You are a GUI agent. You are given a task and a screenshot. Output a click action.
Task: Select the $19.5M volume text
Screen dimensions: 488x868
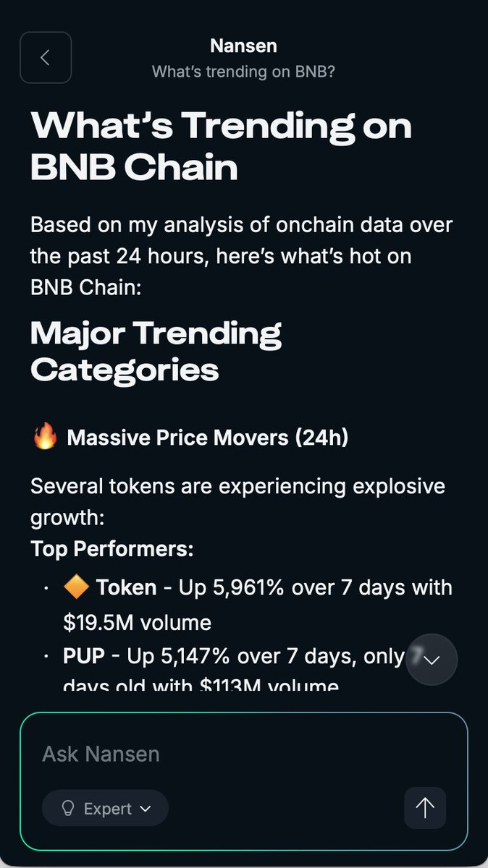pos(137,622)
